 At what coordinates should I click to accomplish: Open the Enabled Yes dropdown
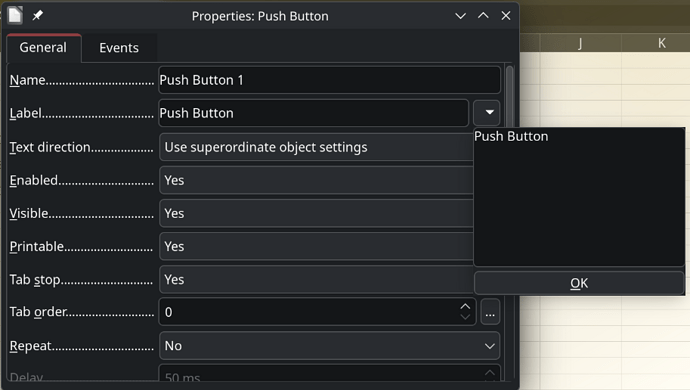pos(316,180)
